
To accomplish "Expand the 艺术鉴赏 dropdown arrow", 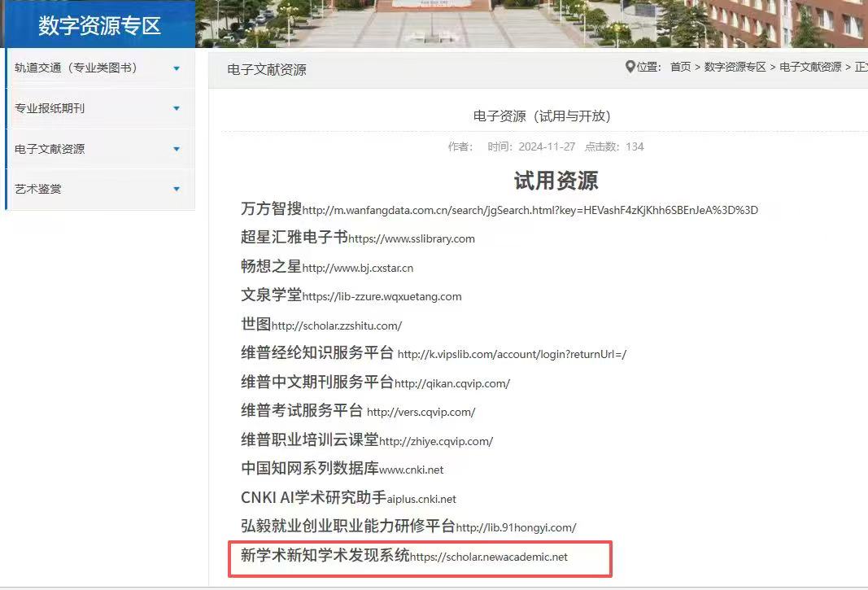I will click(x=177, y=189).
